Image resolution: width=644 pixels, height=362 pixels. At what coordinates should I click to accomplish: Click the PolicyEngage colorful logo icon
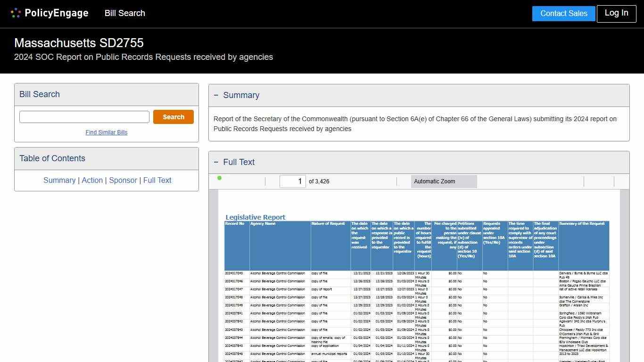16,13
